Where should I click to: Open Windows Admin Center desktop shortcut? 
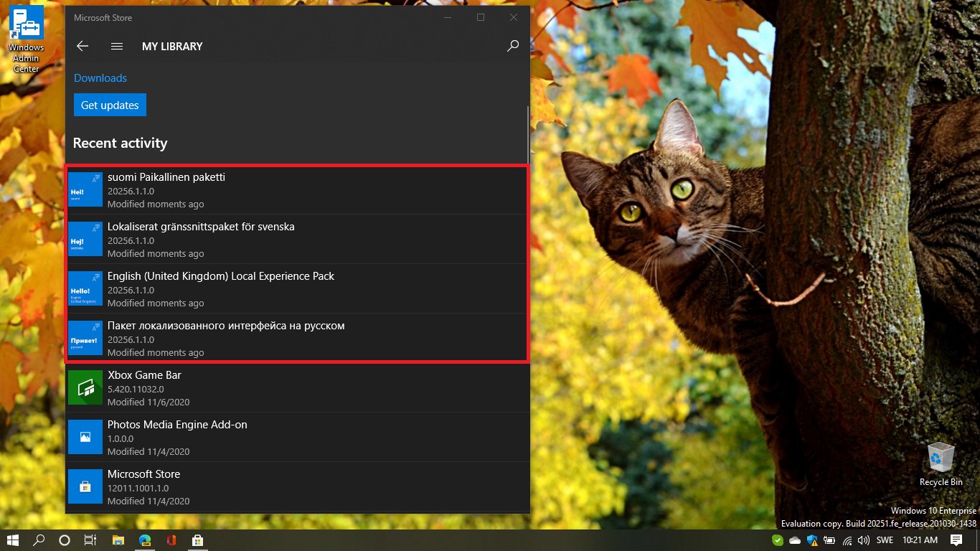(27, 39)
